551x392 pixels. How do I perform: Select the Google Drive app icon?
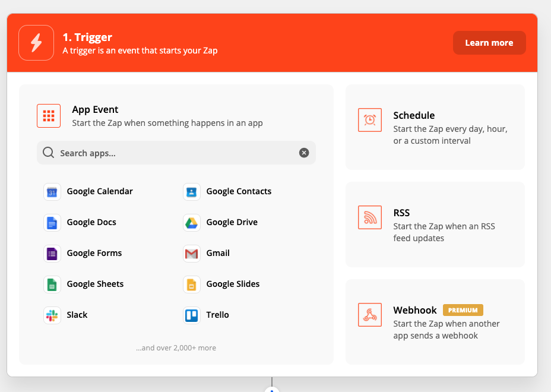191,222
